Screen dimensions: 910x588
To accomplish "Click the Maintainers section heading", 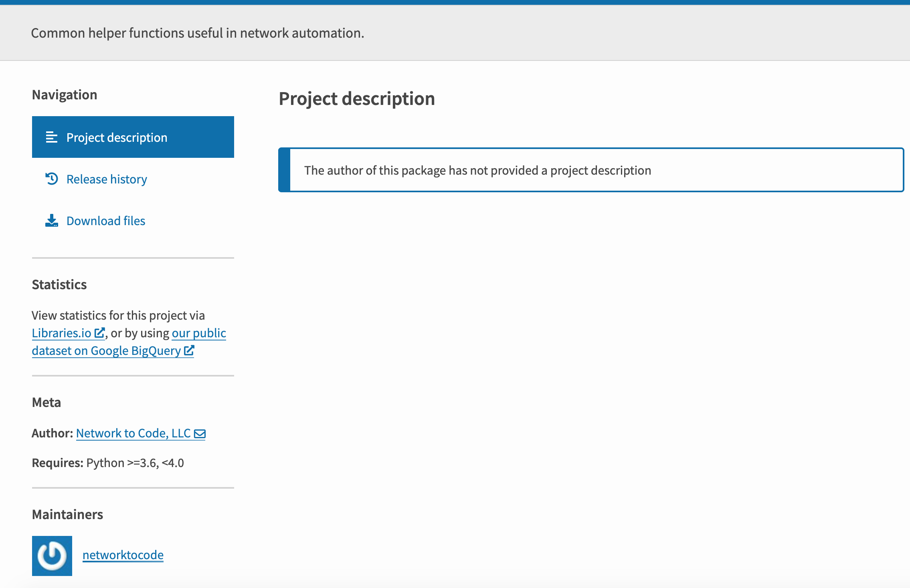I will coord(67,514).
